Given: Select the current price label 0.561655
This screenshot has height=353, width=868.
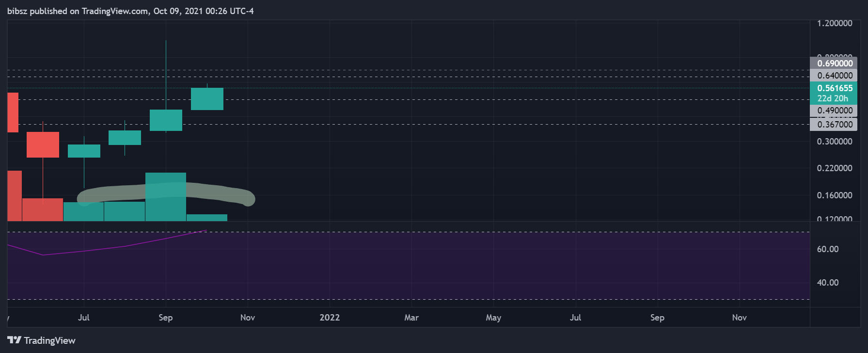Looking at the screenshot, I should click(x=835, y=88).
